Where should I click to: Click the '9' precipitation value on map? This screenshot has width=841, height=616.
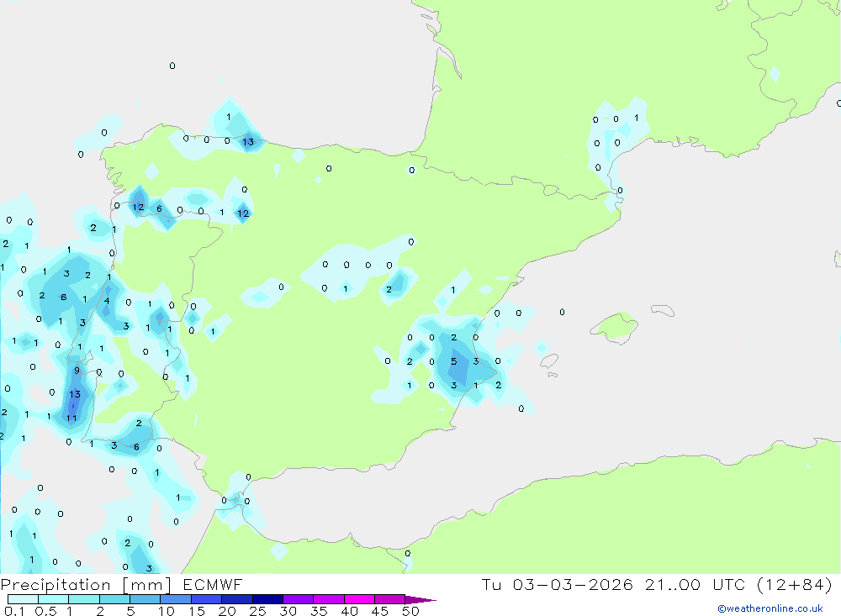click(x=77, y=371)
